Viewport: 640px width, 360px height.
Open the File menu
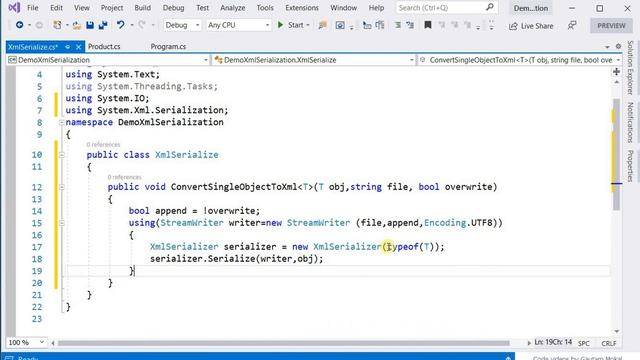[x=32, y=8]
